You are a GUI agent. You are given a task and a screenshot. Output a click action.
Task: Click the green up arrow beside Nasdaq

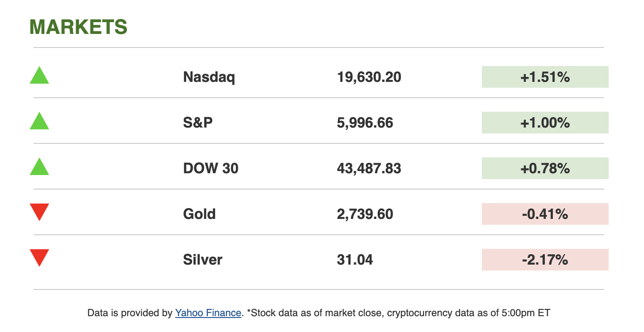pyautogui.click(x=39, y=76)
